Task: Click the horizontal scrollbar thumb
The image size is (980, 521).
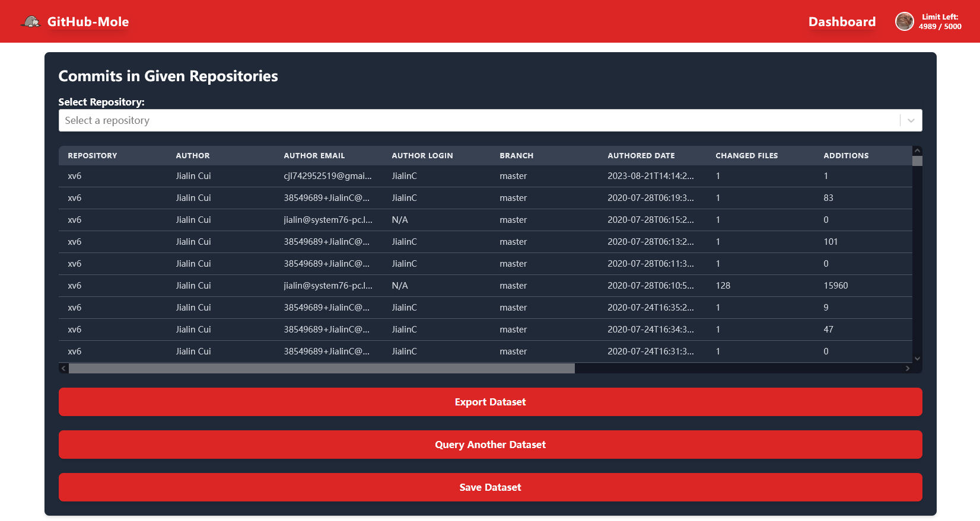Action: [322, 368]
